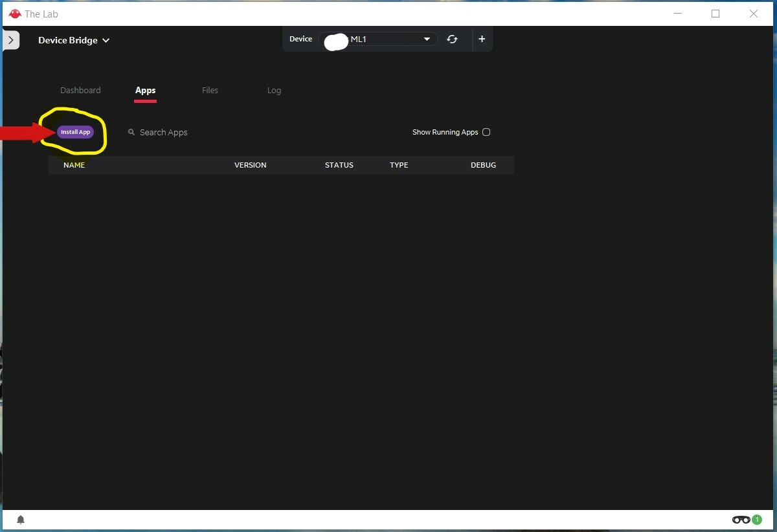Refresh the connected device list
This screenshot has width=777, height=532.
452,39
